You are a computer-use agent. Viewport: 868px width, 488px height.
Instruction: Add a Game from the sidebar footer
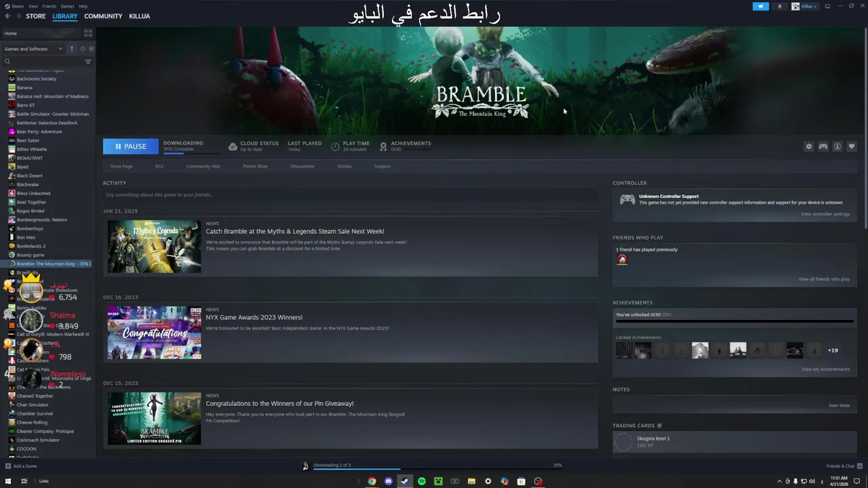(21, 466)
